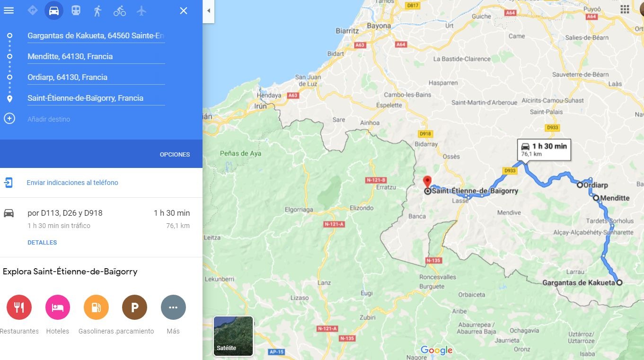
Task: Open route OPCIONES settings
Action: [x=175, y=155]
